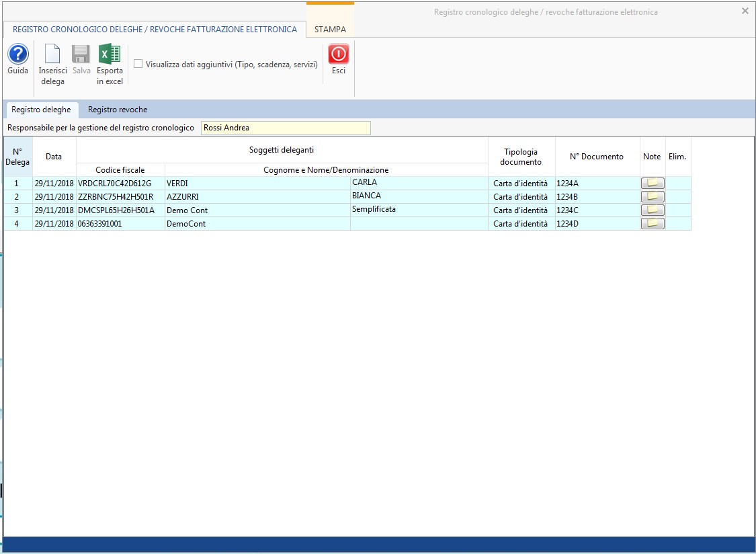Screen dimensions: 756x554
Task: Click the Inserisci delega icon
Action: click(x=52, y=55)
